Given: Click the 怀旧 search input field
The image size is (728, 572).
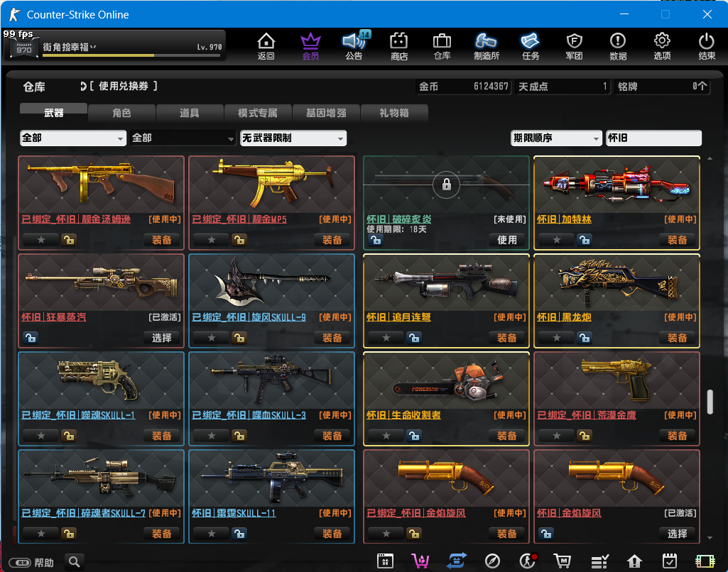Looking at the screenshot, I should 653,138.
